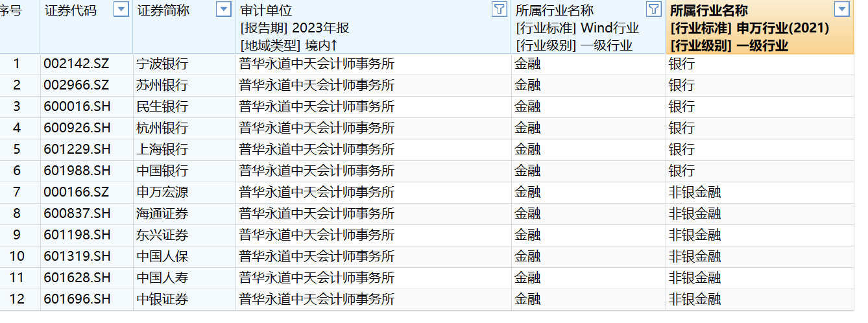Open the 申万行业(2021) column dropdown arrow
868x323 pixels.
[841, 9]
